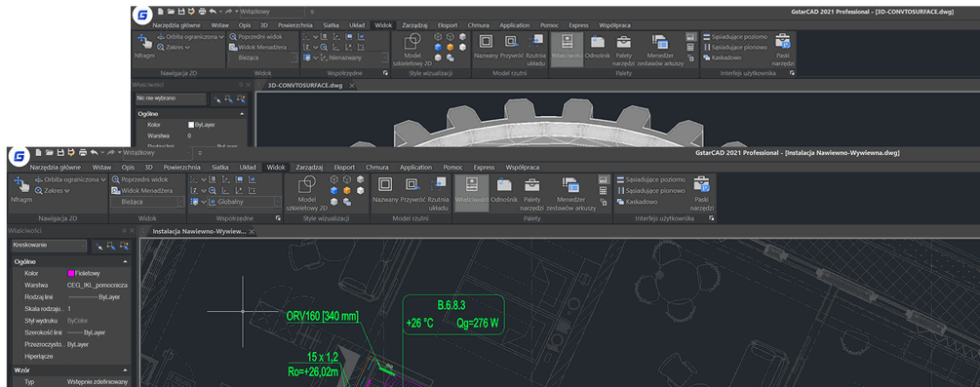Viewport: 980px width, 387px height.
Task: Click calculator icon in front window Palety group
Action: click(x=604, y=190)
